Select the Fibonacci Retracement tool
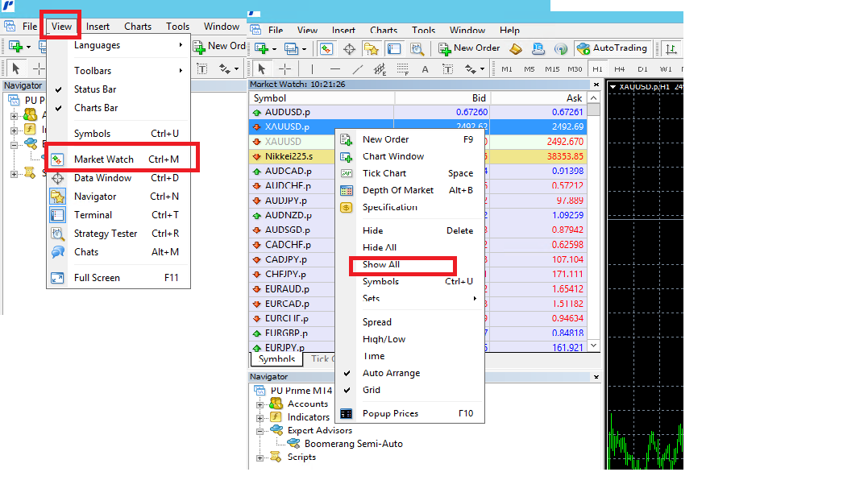This screenshot has height=501, width=868. (x=403, y=69)
